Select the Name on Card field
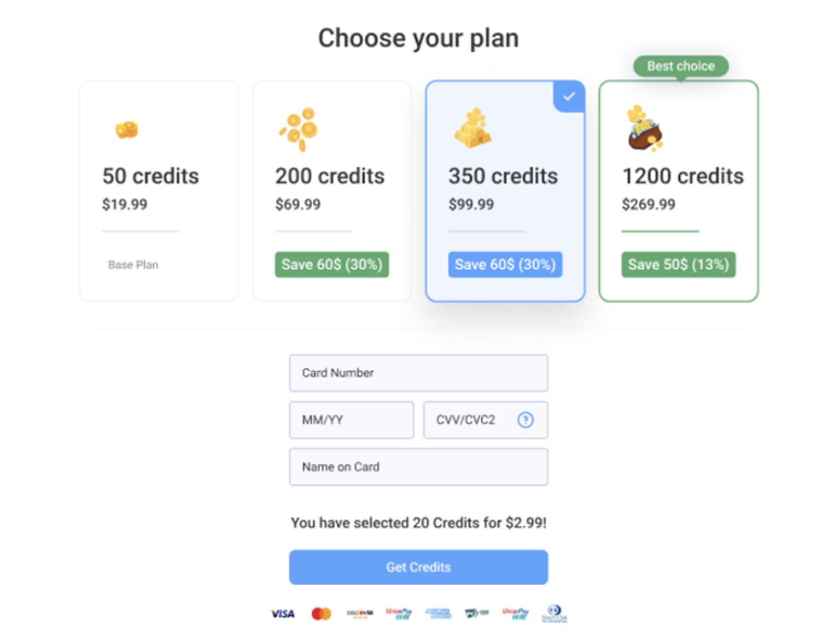The height and width of the screenshot is (639, 840). (418, 467)
